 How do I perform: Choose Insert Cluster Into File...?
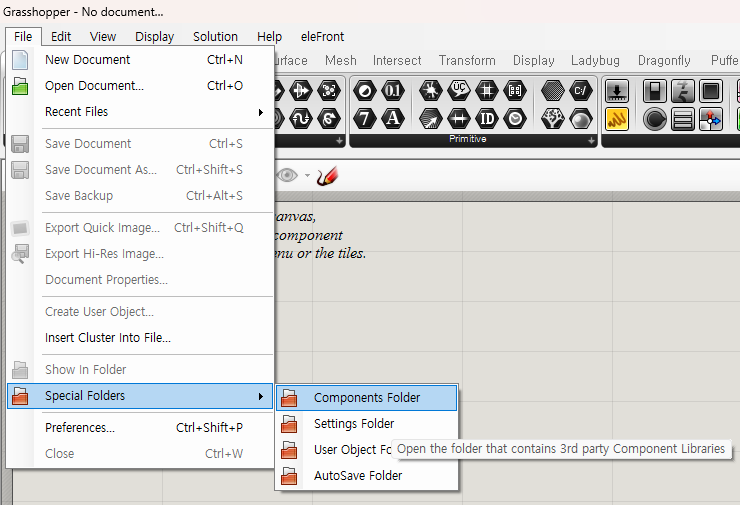tap(140, 338)
